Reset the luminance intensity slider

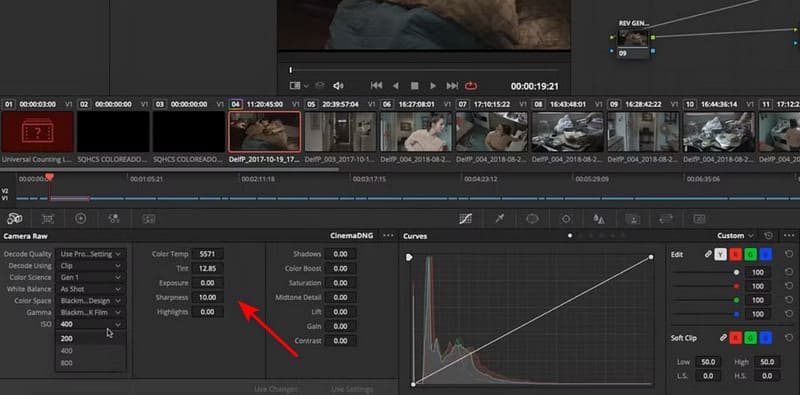[x=789, y=272]
